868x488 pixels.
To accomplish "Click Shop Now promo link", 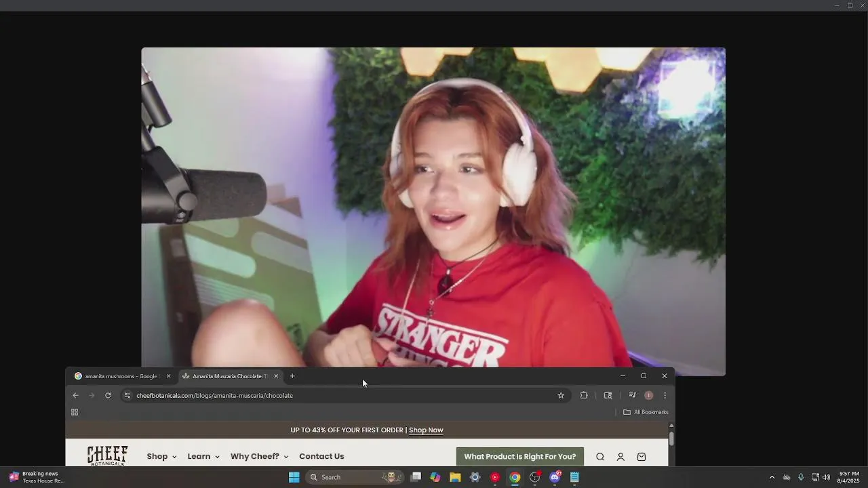I will point(426,430).
